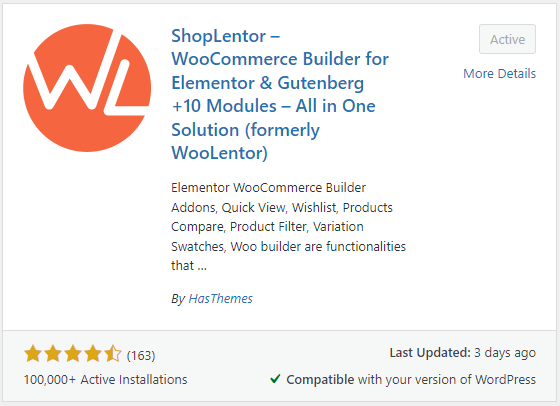Click the half-filled fifth rating star
This screenshot has width=560, height=406.
click(113, 354)
